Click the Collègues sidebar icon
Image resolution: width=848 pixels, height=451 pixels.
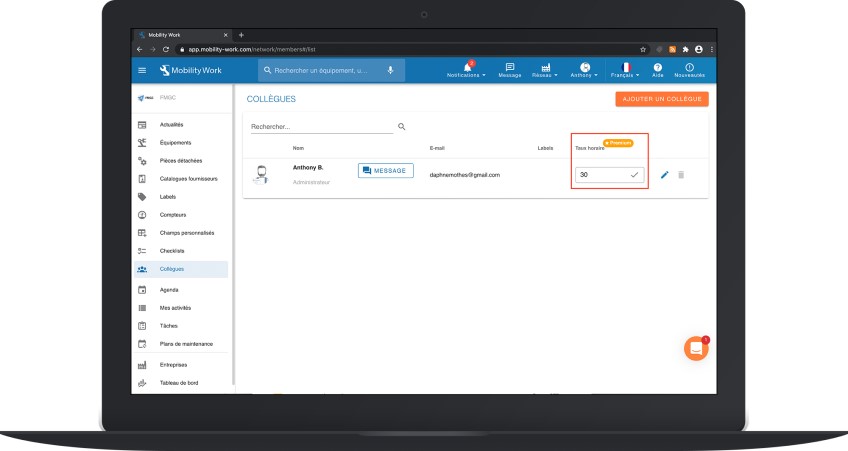pos(142,269)
